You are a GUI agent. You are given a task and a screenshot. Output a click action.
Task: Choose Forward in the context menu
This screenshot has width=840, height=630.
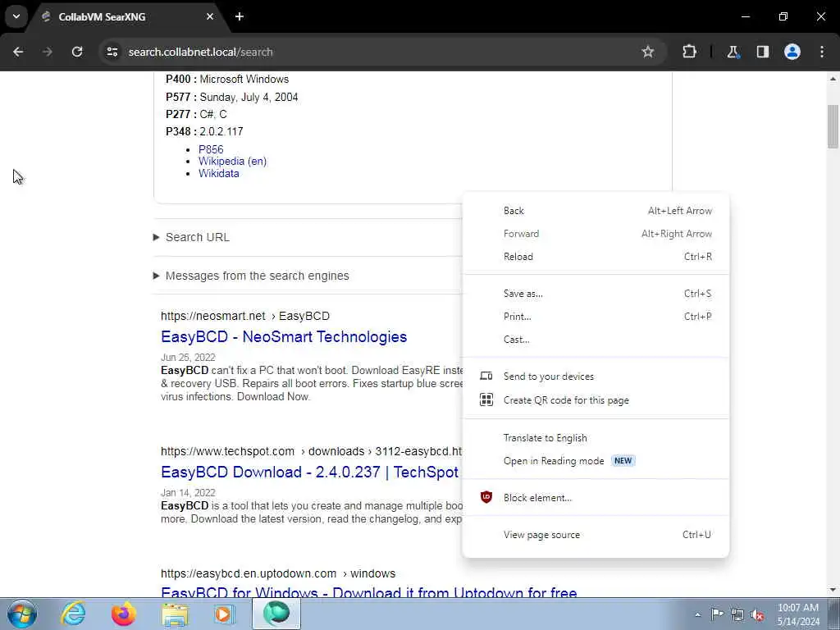point(596,234)
